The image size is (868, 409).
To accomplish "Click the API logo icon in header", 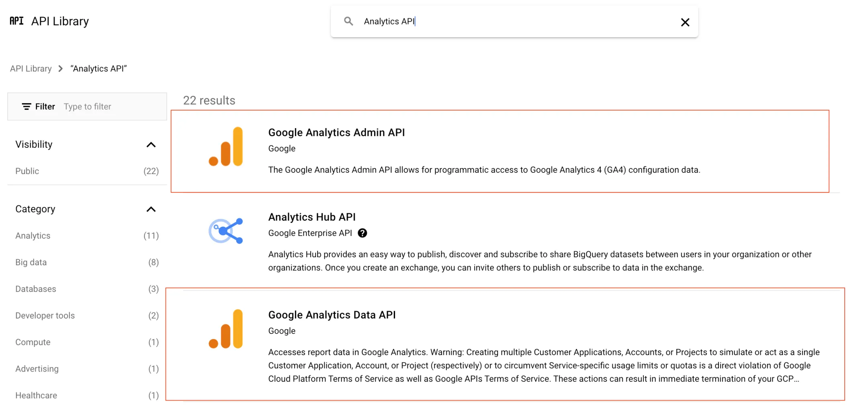I will (x=16, y=21).
